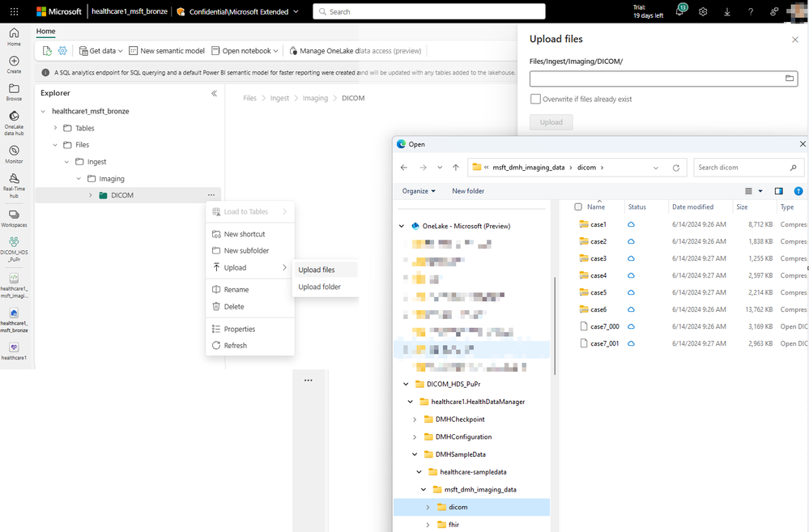Click the top Search box

pyautogui.click(x=428, y=11)
